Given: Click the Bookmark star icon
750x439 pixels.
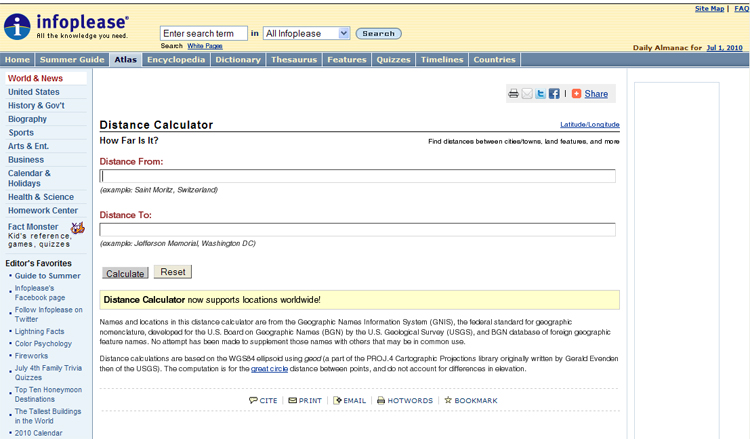Looking at the screenshot, I should tap(448, 401).
